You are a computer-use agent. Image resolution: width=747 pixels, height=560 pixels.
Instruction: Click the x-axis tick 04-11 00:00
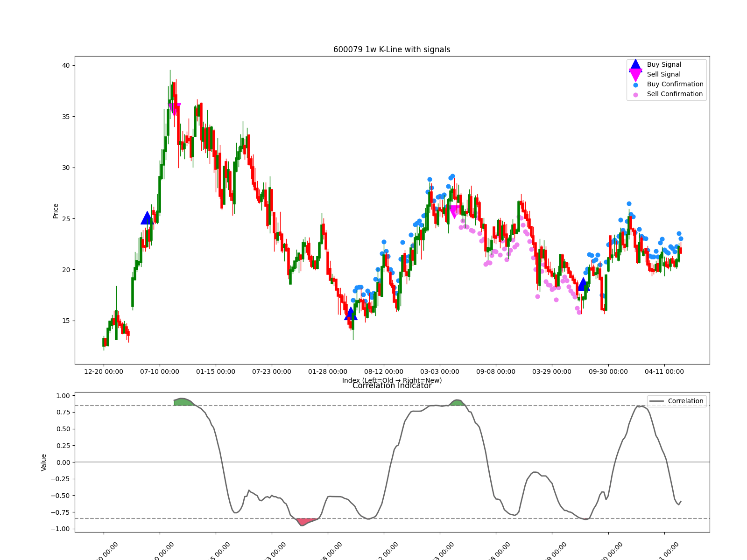pos(664,372)
